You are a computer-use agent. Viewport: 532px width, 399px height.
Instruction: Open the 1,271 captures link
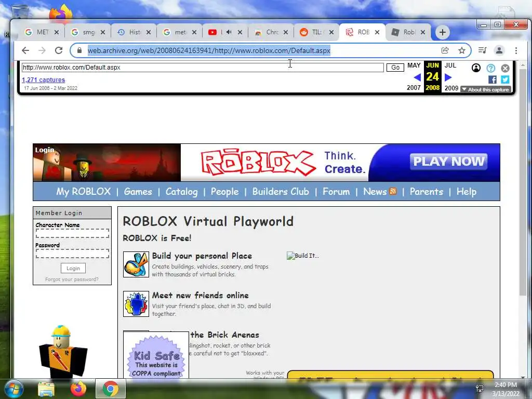(44, 79)
